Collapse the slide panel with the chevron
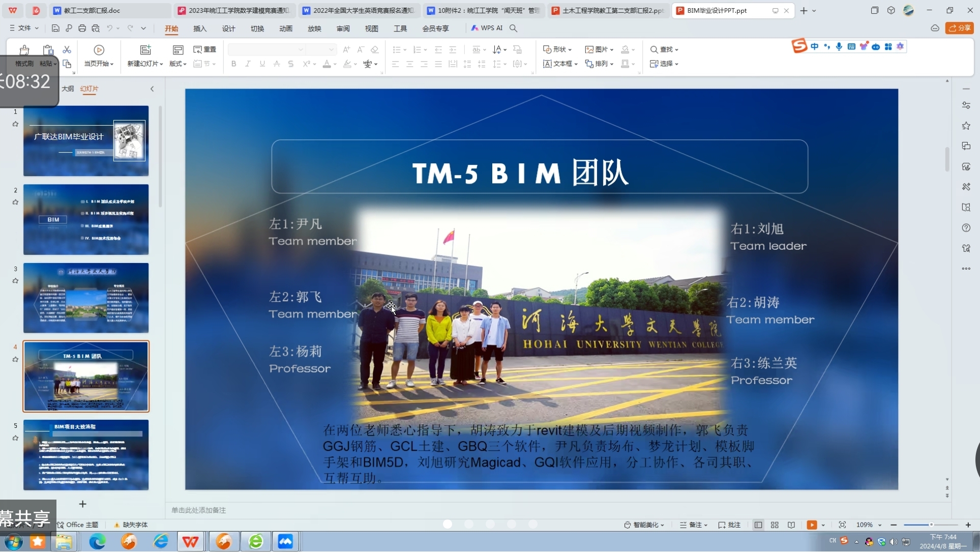Screen dimensions: 980x552 coord(153,89)
